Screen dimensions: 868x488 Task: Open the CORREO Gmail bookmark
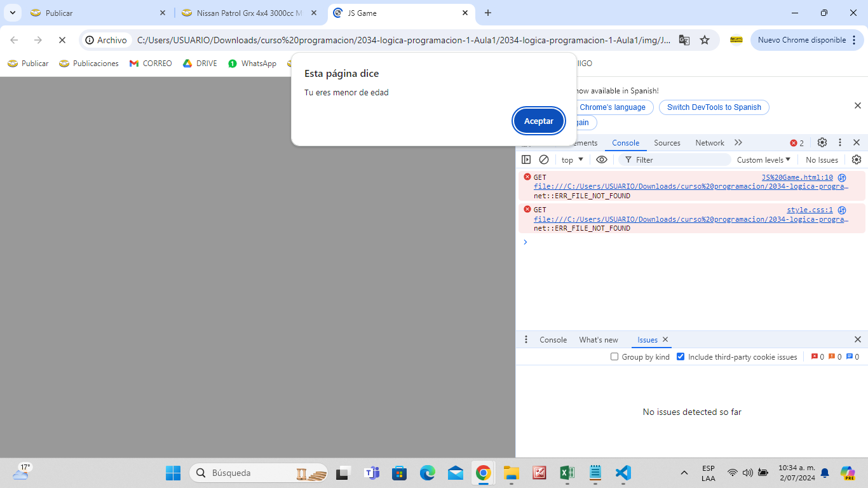[x=151, y=64]
